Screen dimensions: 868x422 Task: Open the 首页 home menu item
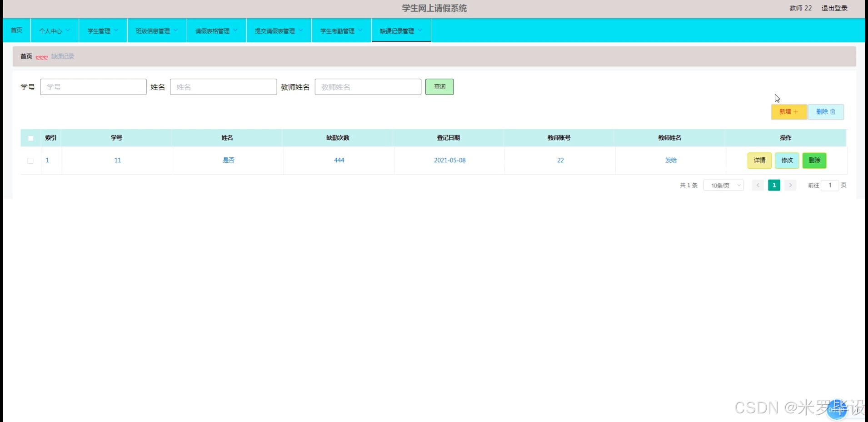16,30
